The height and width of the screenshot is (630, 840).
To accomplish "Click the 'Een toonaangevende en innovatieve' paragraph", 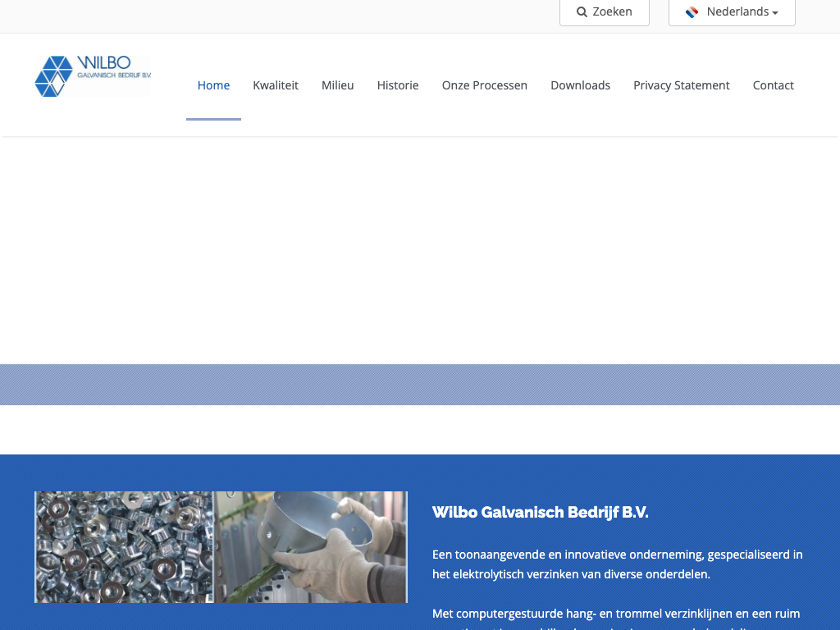I will [x=617, y=564].
